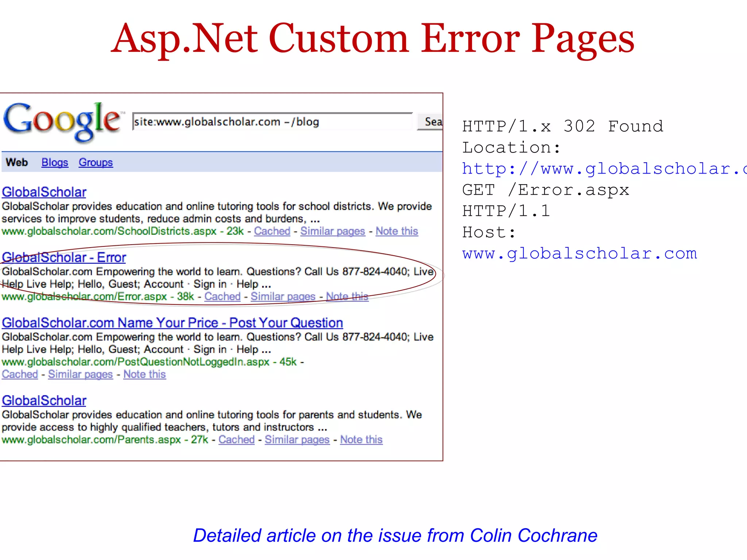Open Cached link for Error.aspx result
The height and width of the screenshot is (560, 747).
[222, 296]
